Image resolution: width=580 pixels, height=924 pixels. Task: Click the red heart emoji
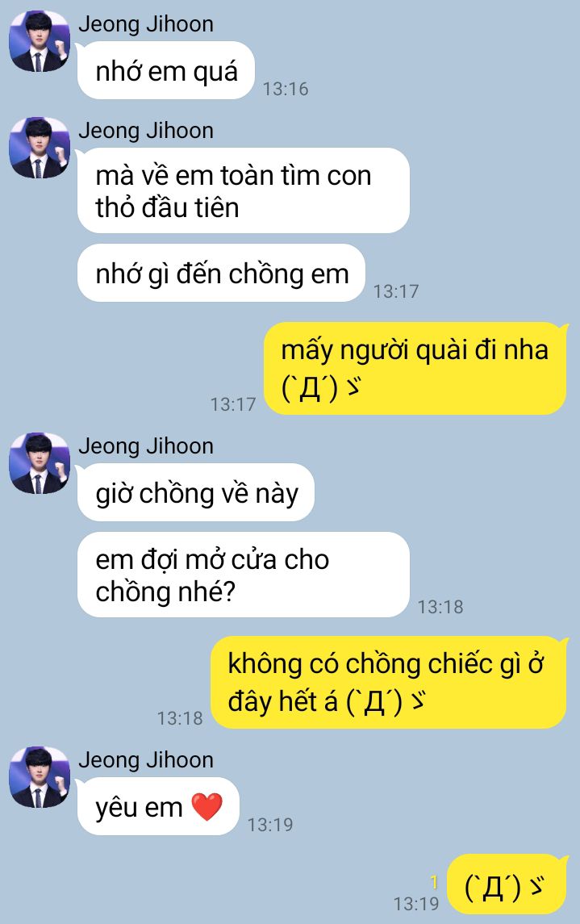tap(207, 807)
